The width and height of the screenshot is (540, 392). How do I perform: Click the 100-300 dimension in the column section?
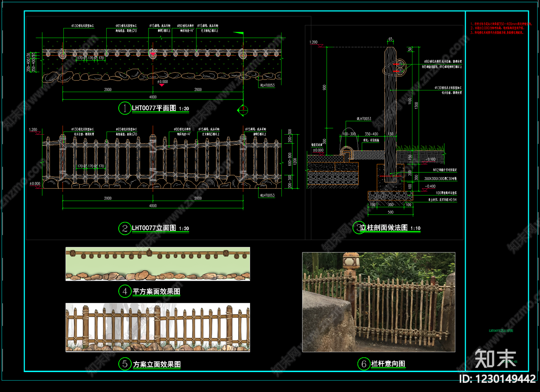349,134
